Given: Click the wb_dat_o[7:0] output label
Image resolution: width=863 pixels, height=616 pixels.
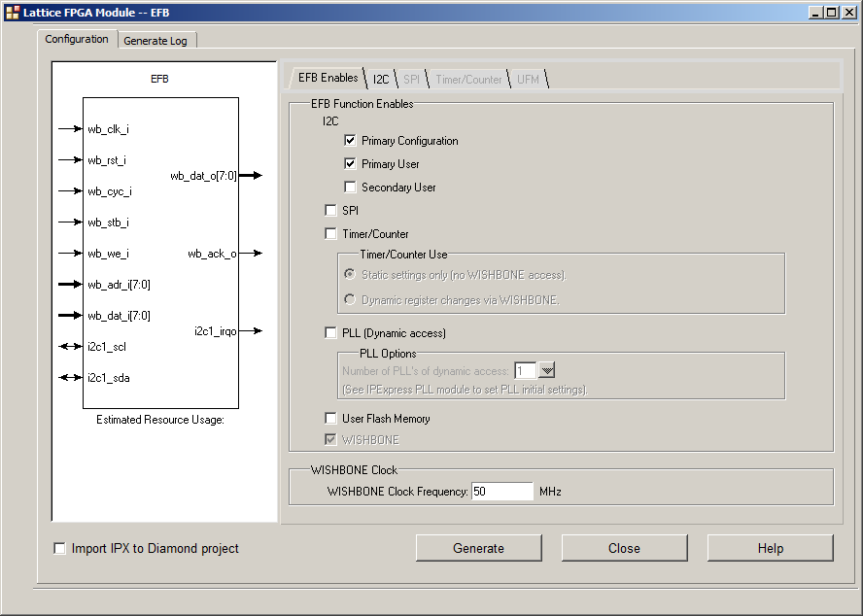Looking at the screenshot, I should coord(203,176).
